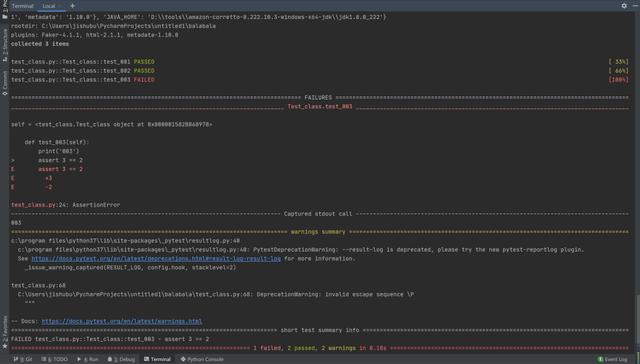640x364 pixels.
Task: Open the Debug tool window
Action: click(x=121, y=359)
